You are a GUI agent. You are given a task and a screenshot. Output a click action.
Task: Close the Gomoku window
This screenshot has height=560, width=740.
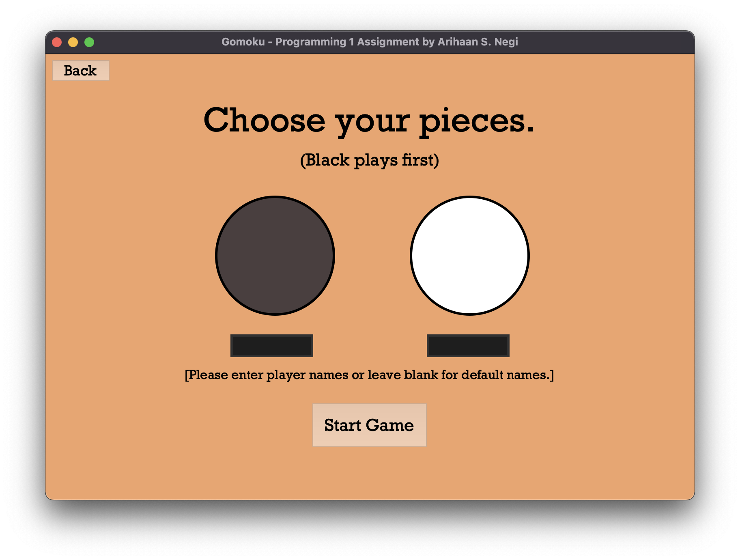57,42
